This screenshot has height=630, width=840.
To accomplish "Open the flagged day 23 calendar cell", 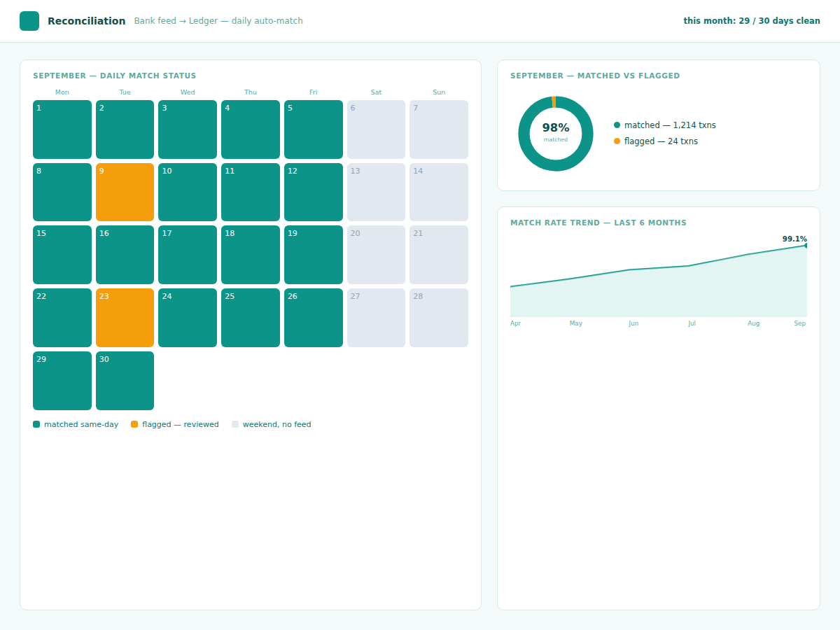I will coord(125,318).
